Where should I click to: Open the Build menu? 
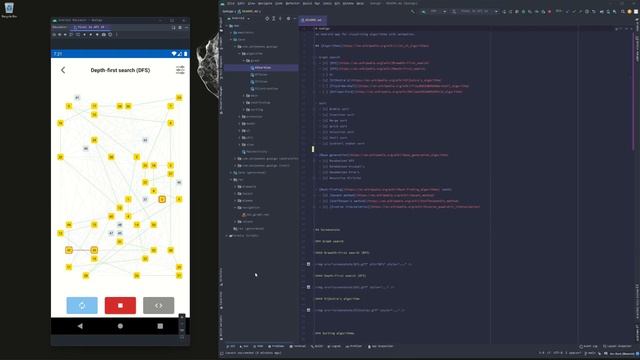click(307, 3)
